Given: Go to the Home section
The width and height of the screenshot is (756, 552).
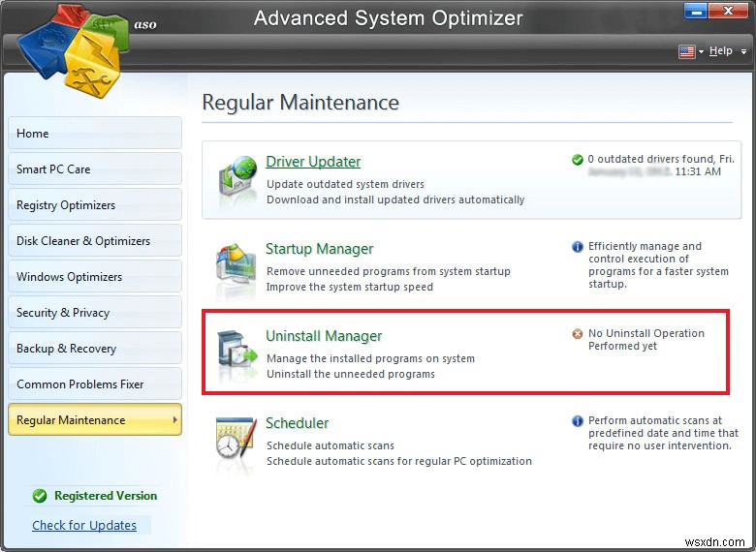Looking at the screenshot, I should pos(95,134).
